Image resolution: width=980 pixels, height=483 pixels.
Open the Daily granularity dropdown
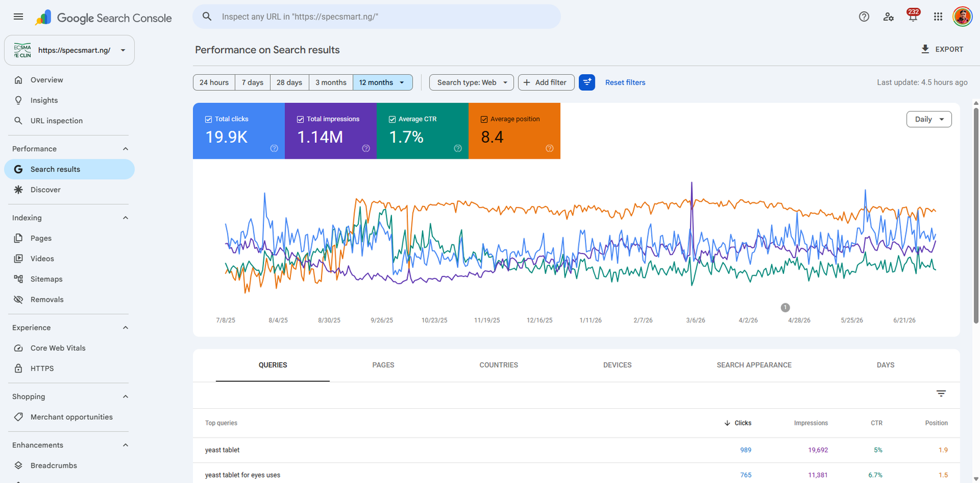tap(929, 119)
